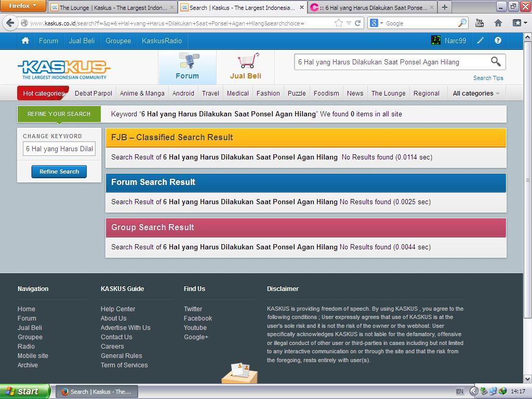Bookmark this page with the star icon
The image size is (532, 399).
point(338,23)
